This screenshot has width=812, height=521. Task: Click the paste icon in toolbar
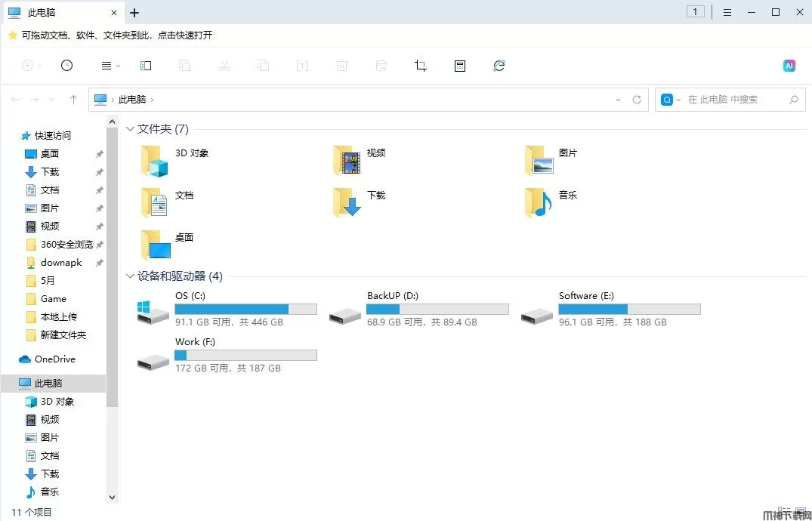click(264, 66)
